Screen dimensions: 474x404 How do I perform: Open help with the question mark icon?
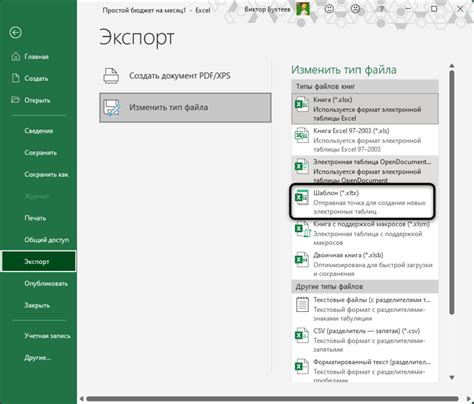click(x=382, y=9)
